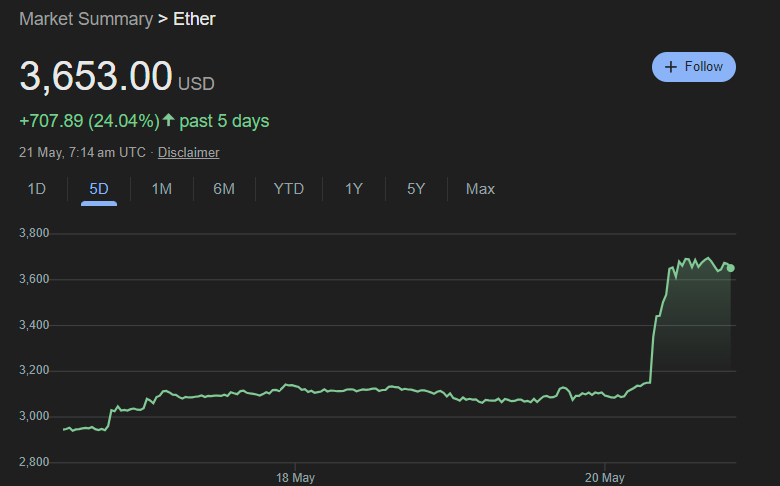The height and width of the screenshot is (486, 780).
Task: Click the "past 5 days" text
Action: [224, 121]
